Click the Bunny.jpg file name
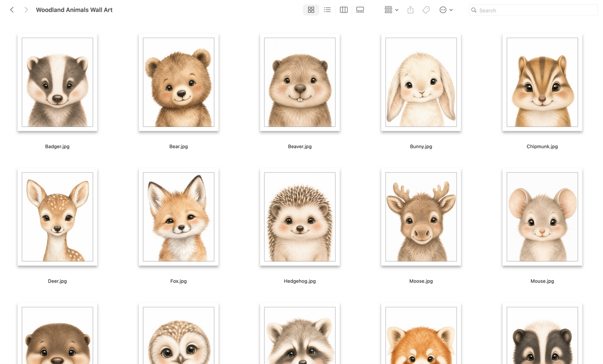 (421, 147)
